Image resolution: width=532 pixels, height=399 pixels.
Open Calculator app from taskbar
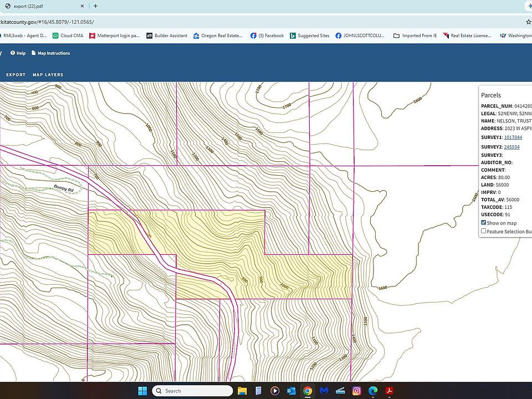click(x=258, y=391)
